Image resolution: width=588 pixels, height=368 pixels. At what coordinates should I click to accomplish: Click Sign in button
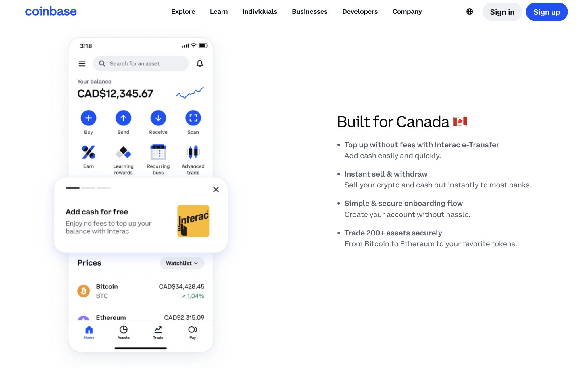click(x=502, y=11)
